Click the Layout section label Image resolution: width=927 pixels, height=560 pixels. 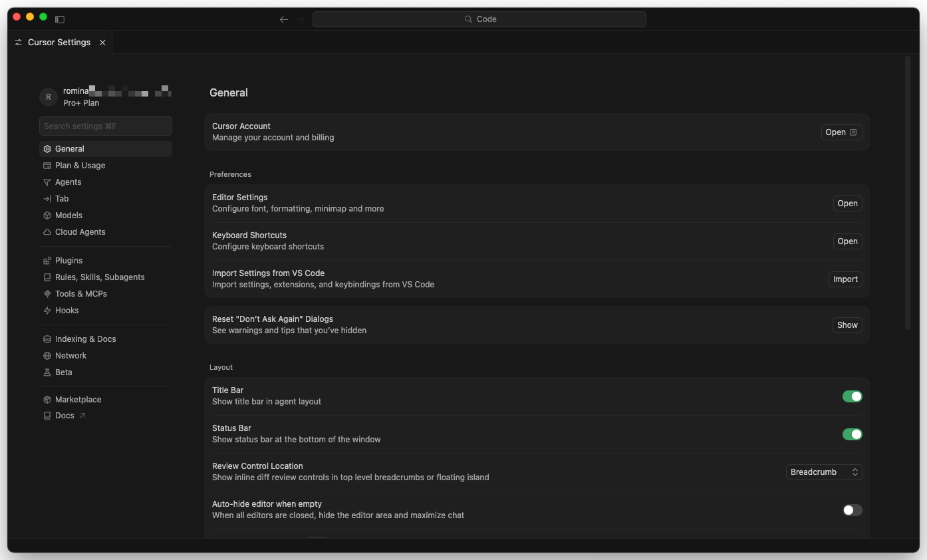pos(221,367)
